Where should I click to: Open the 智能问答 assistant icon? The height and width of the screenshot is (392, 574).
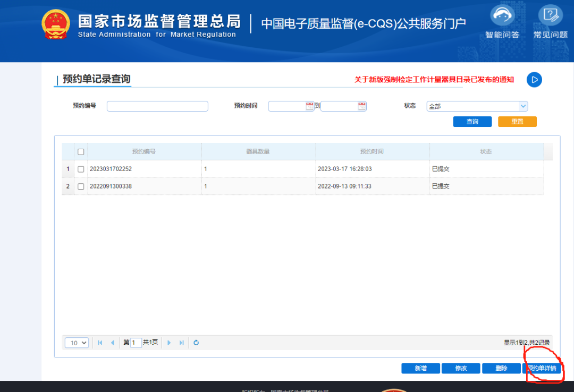(502, 14)
